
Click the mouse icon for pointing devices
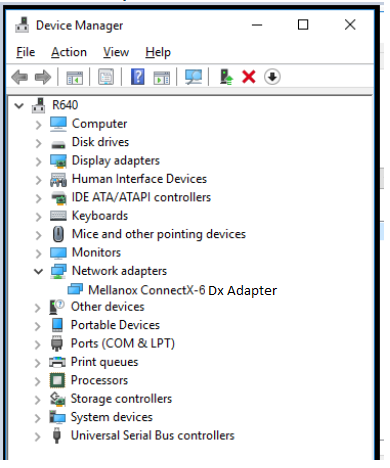(59, 234)
